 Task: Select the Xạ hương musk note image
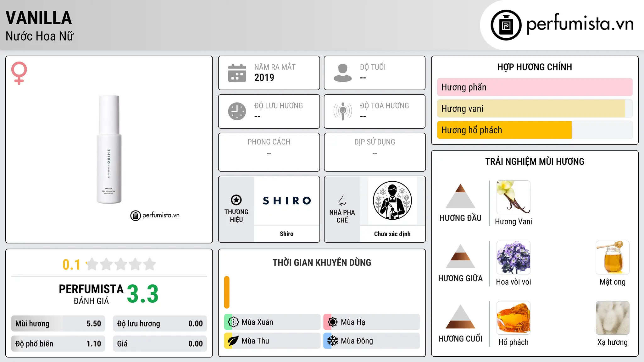(613, 318)
